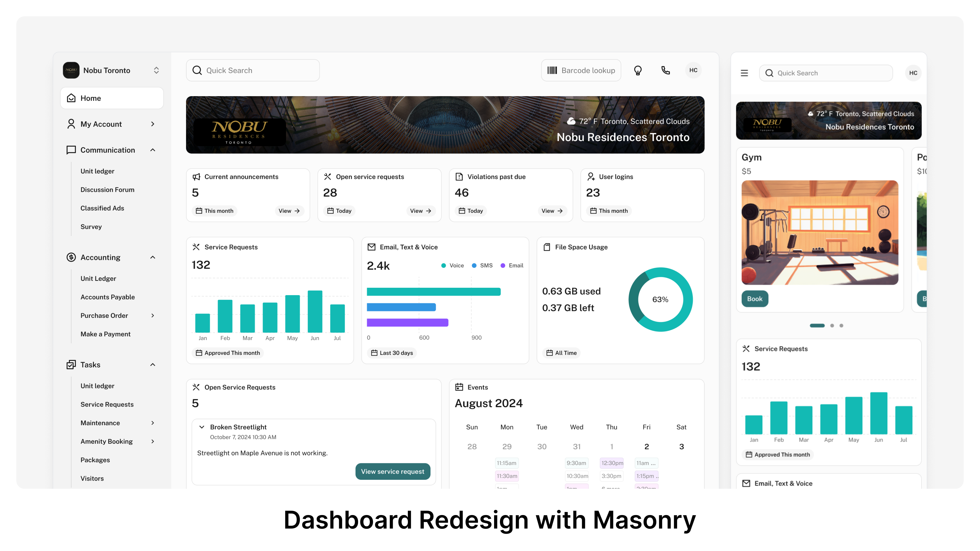Viewport: 980px width, 551px height.
Task: Collapse the Communication section in the sidebar
Action: coord(153,150)
